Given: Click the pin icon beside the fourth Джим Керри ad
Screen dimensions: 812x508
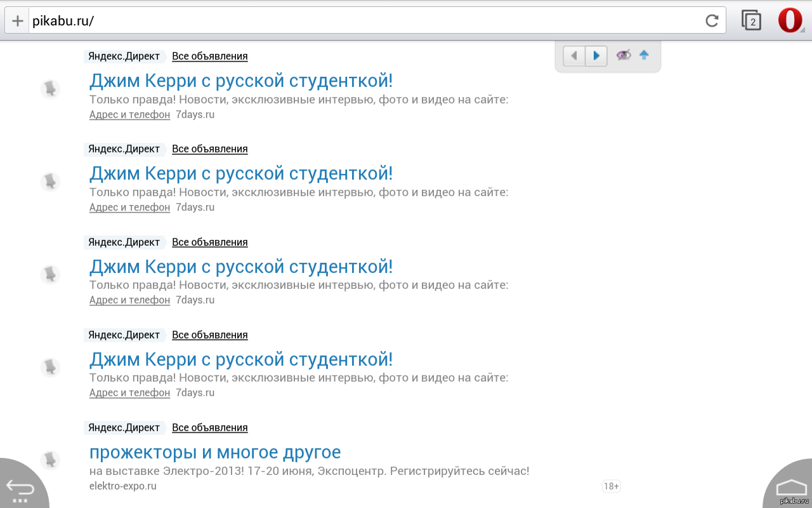Looking at the screenshot, I should pos(50,367).
